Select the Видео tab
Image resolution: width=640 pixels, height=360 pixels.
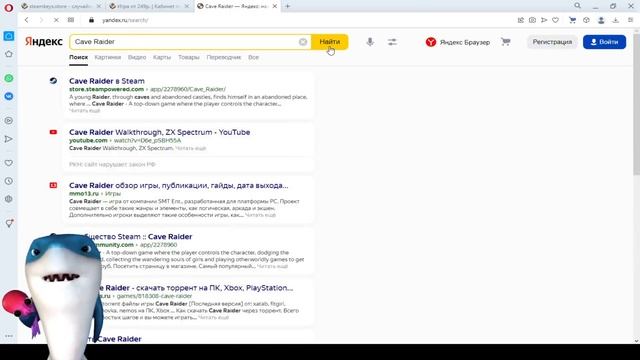tap(137, 57)
